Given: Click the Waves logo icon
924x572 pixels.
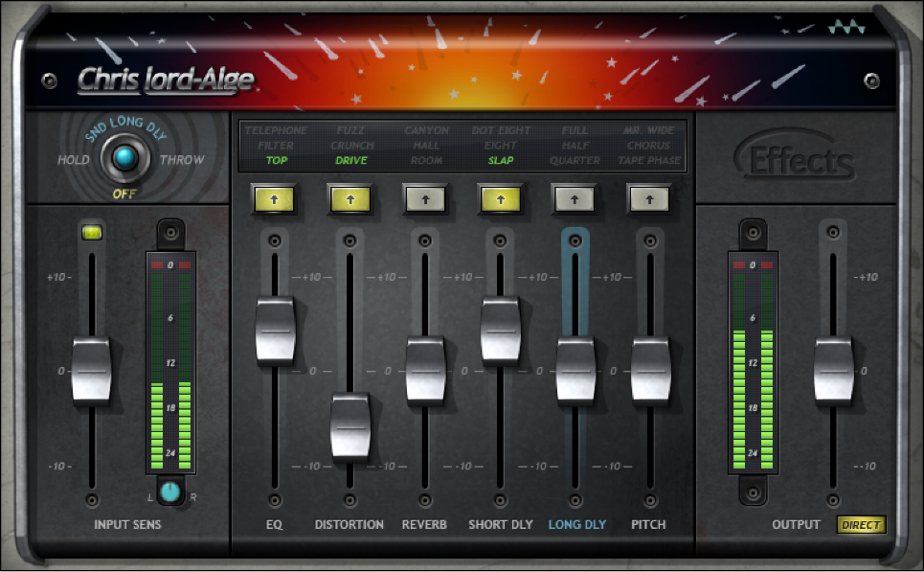Looking at the screenshot, I should pos(848,29).
